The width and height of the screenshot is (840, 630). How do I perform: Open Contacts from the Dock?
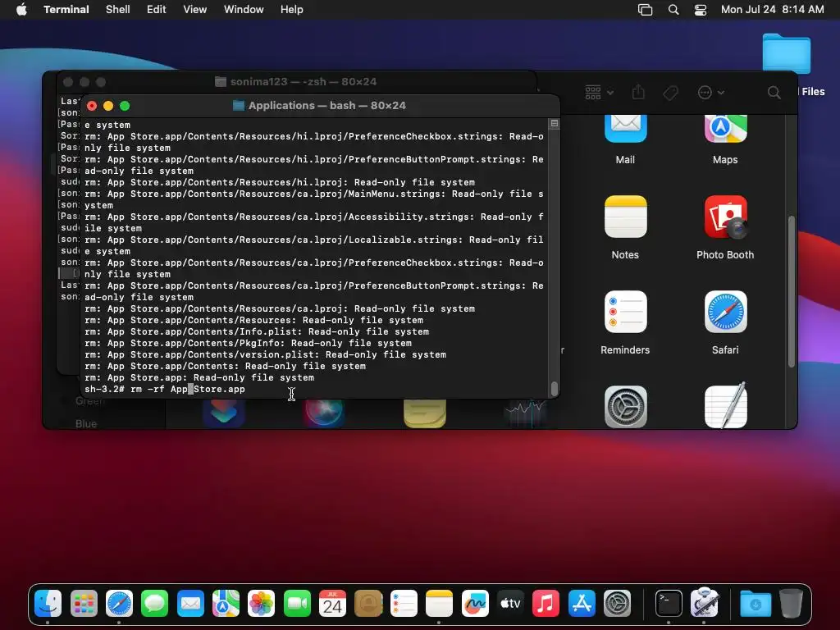(x=368, y=603)
